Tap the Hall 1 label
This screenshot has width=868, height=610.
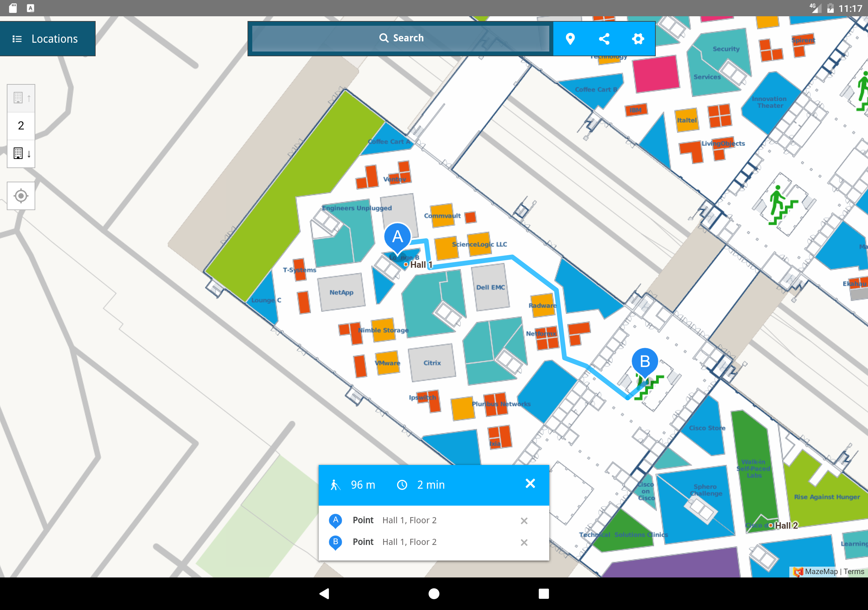click(x=421, y=265)
